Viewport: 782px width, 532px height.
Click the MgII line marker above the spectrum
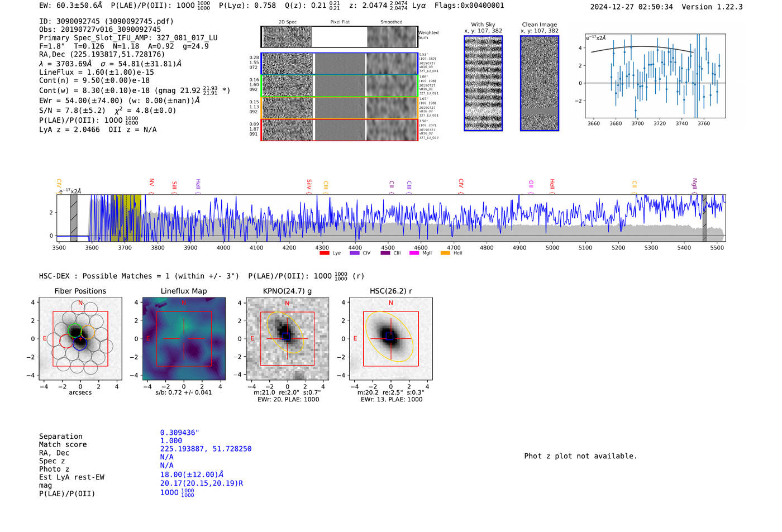click(694, 185)
